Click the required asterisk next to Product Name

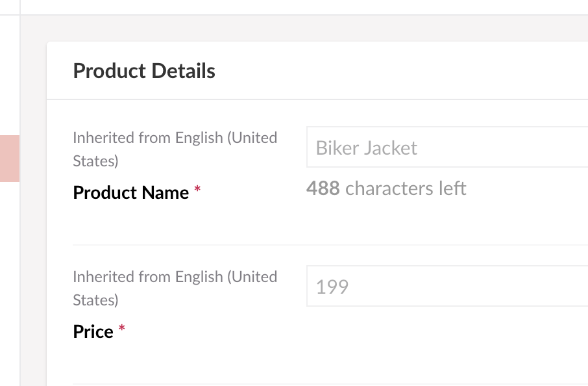197,188
